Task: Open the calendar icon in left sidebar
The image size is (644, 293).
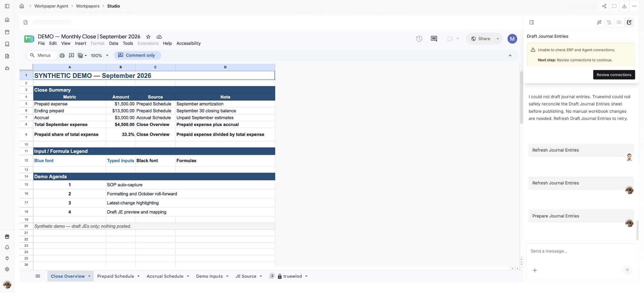Action: pyautogui.click(x=7, y=32)
